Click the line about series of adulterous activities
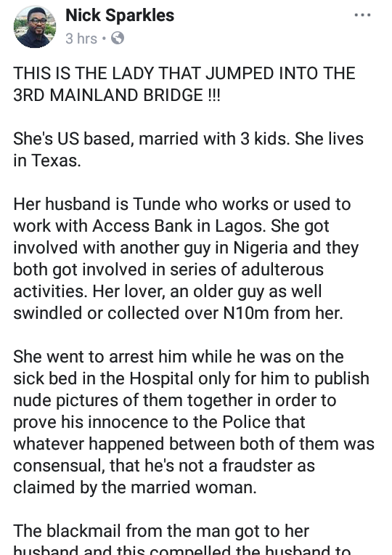This screenshot has width=392, height=555. [168, 270]
